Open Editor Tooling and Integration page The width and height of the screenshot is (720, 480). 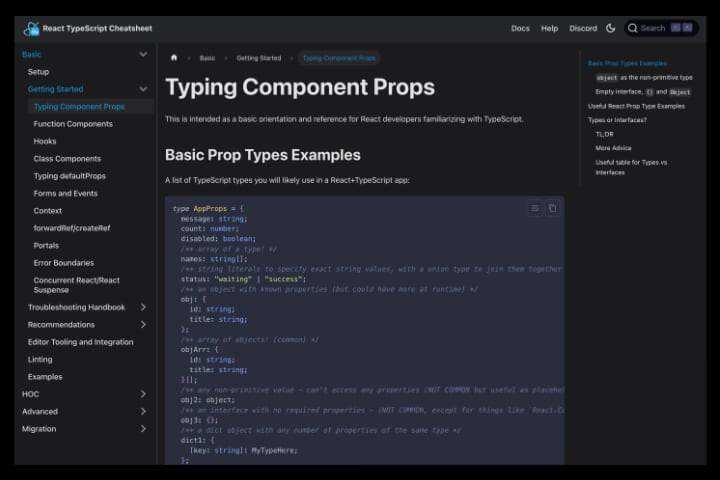80,342
